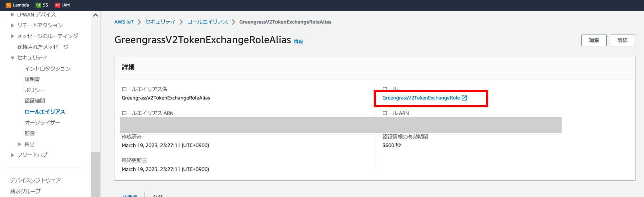
Task: Click the 詳細 panel header
Action: point(128,67)
